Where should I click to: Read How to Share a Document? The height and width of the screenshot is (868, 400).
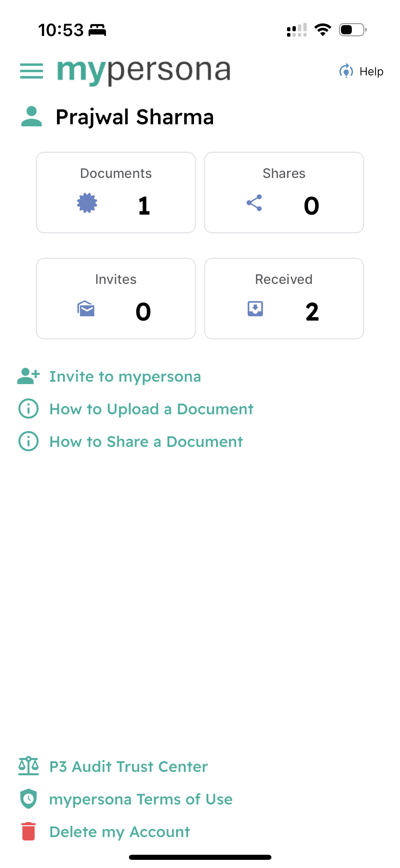(x=146, y=442)
